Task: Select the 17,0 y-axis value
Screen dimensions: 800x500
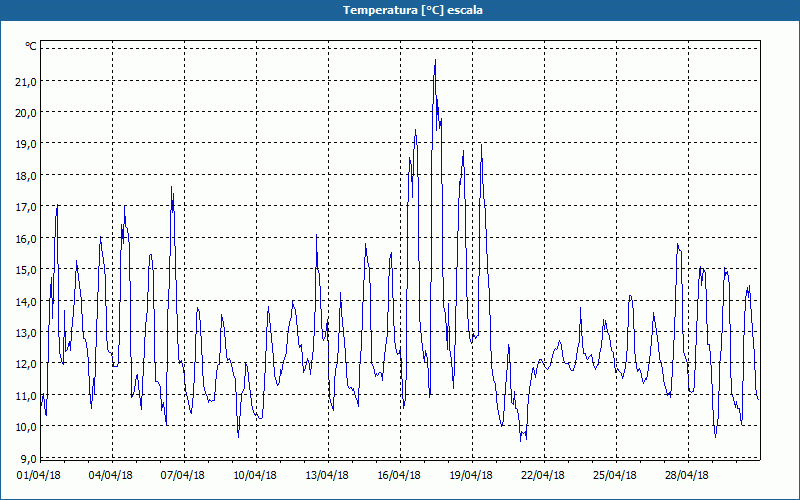Action: (x=26, y=207)
